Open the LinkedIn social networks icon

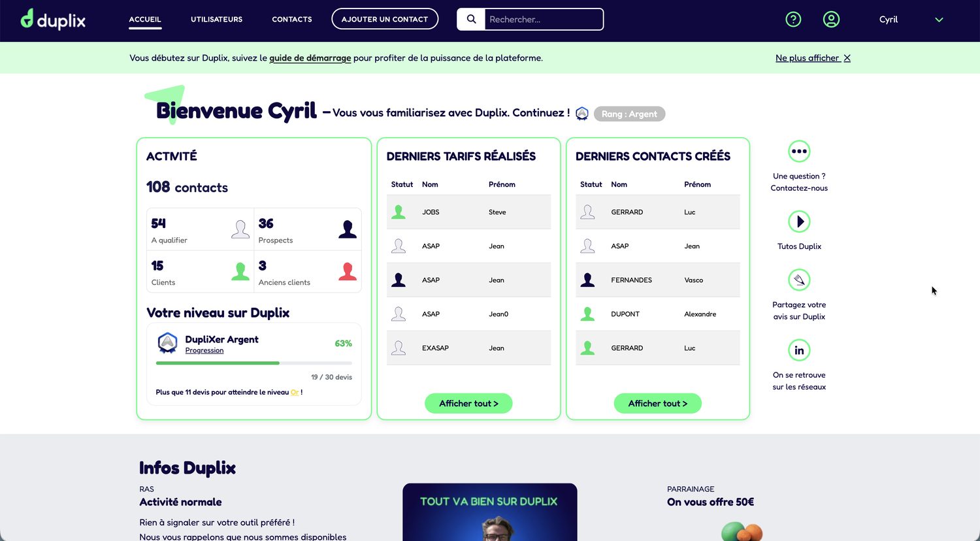click(799, 350)
